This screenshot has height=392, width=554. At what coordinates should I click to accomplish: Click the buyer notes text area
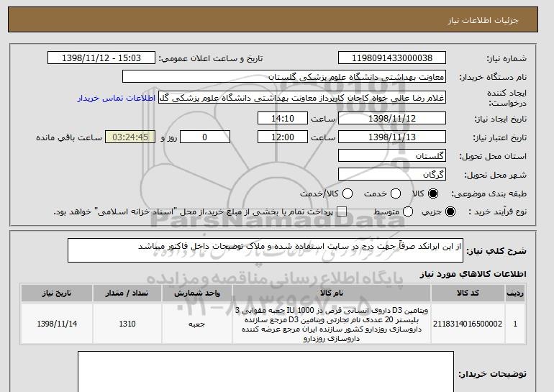(x=265, y=372)
